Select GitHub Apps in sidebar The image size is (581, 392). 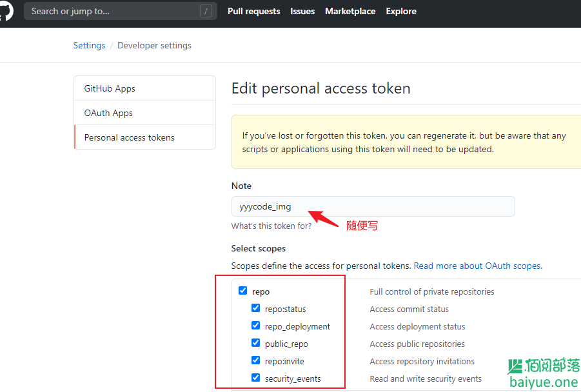tap(145, 88)
